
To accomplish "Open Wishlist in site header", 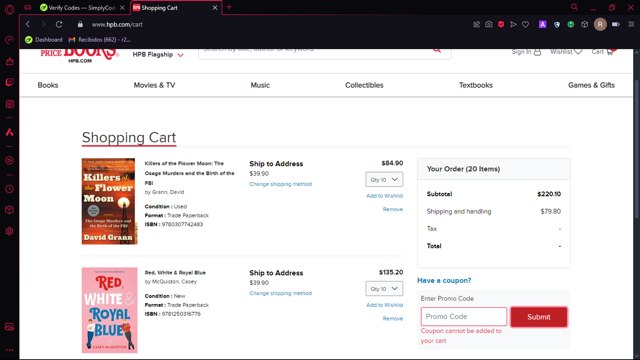I will [566, 52].
